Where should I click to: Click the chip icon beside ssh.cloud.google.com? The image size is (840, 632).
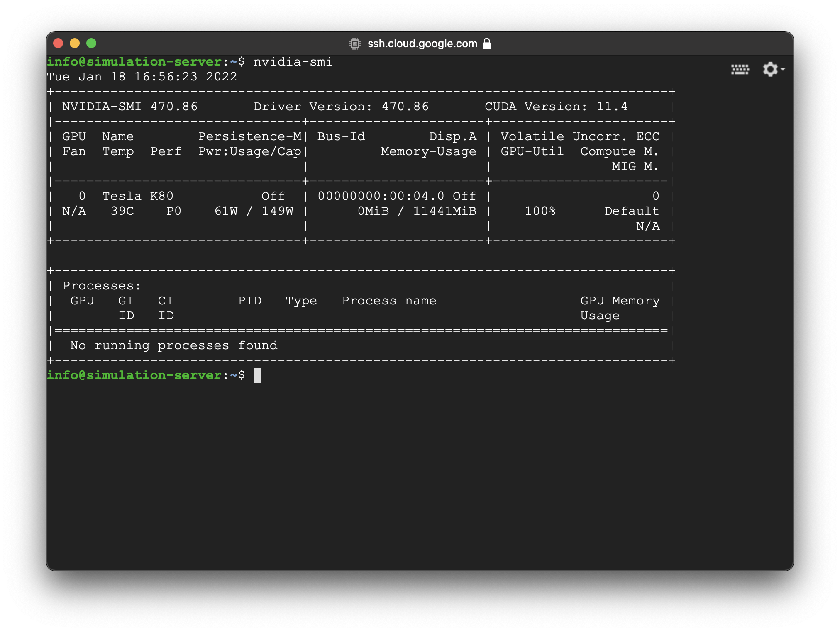(x=355, y=44)
